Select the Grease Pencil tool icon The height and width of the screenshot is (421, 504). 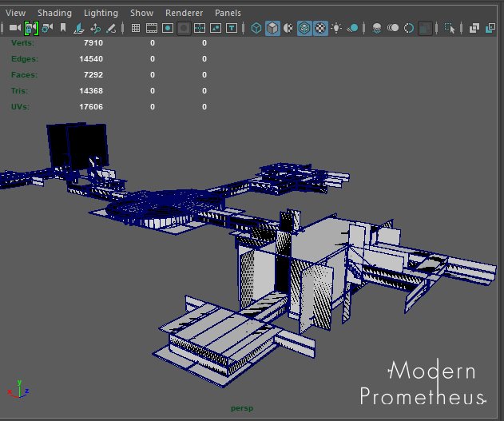111,28
